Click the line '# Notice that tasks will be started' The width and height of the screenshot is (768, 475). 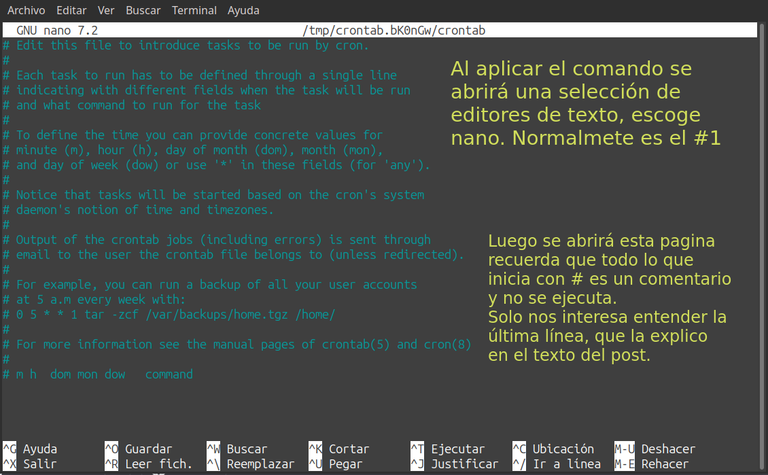(213, 195)
